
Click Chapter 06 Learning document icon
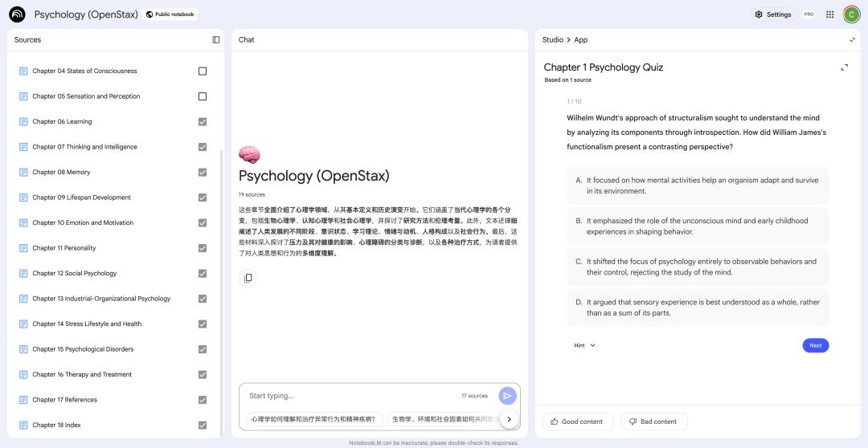coord(23,122)
